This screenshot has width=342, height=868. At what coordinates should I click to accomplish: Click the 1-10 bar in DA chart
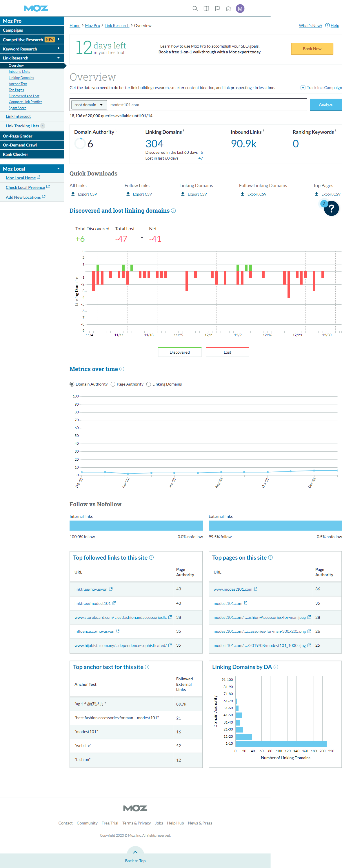(x=281, y=743)
